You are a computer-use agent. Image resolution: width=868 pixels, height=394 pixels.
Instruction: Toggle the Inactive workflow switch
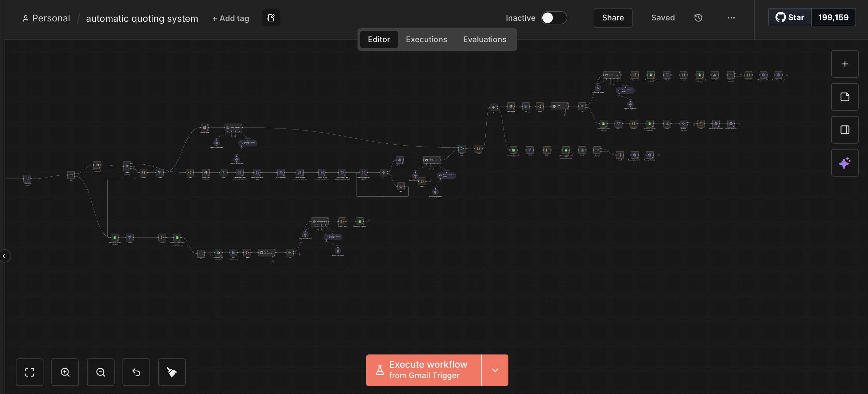[x=554, y=18]
